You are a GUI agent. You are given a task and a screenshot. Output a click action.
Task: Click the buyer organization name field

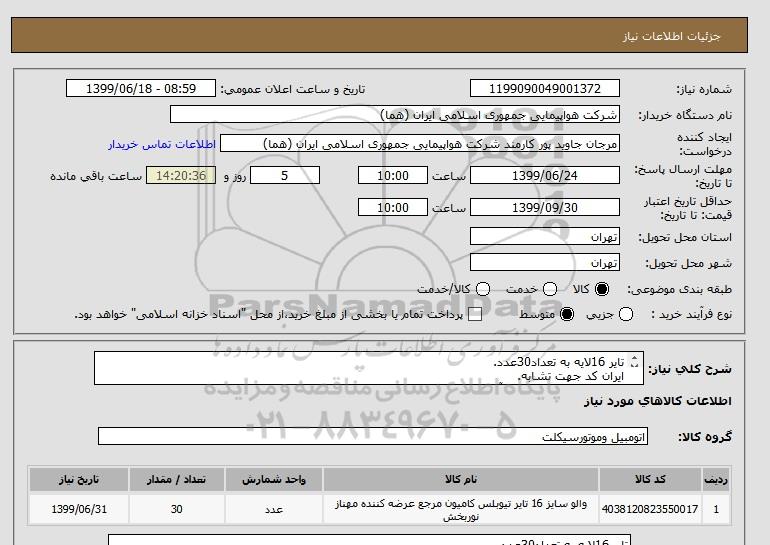coord(395,115)
